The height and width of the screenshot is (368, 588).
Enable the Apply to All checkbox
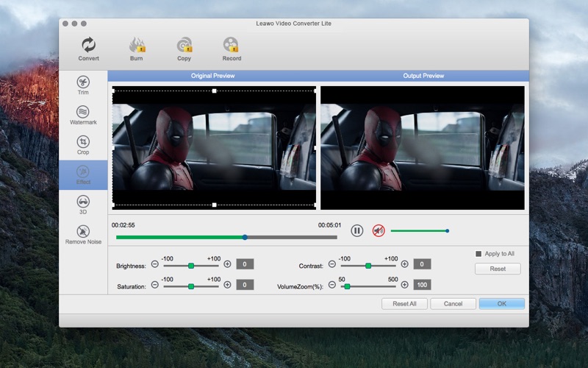point(478,254)
